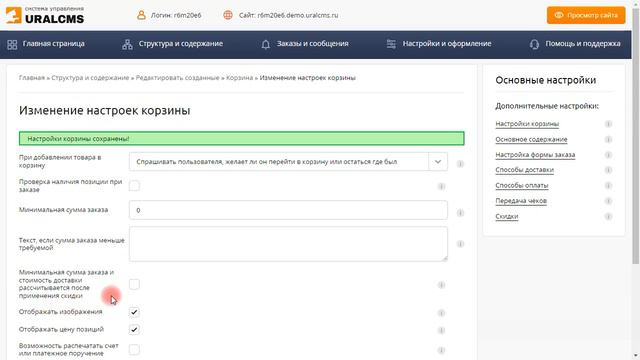This screenshot has width=640, height=360.
Task: Click info icon for Возможность распечатать счет row
Action: tap(441, 350)
